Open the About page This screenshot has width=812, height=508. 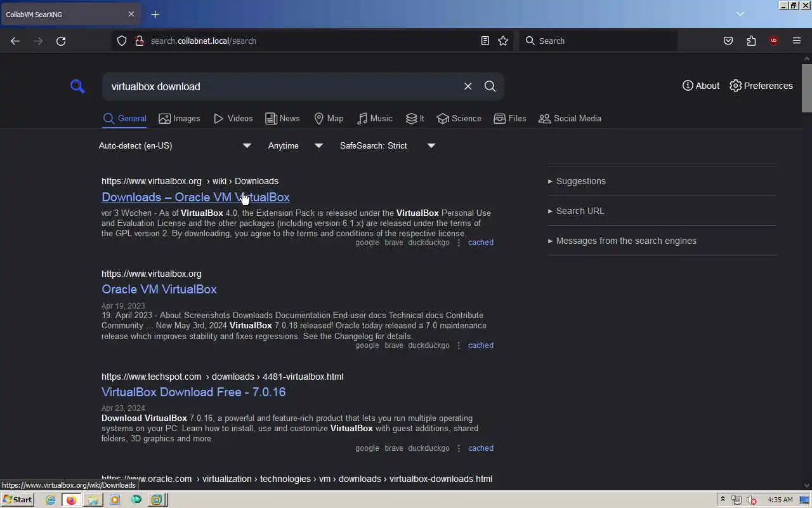[700, 86]
